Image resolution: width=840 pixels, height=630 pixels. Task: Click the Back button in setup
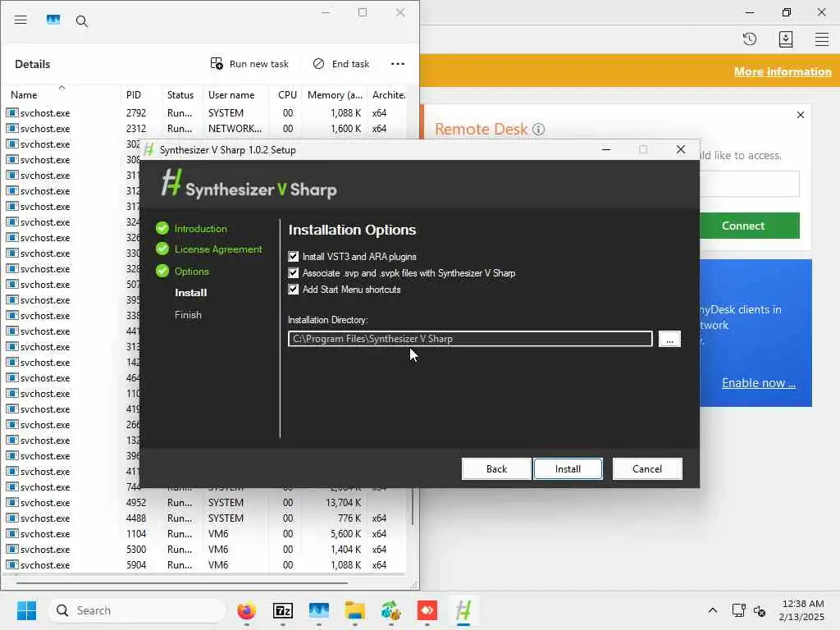496,468
